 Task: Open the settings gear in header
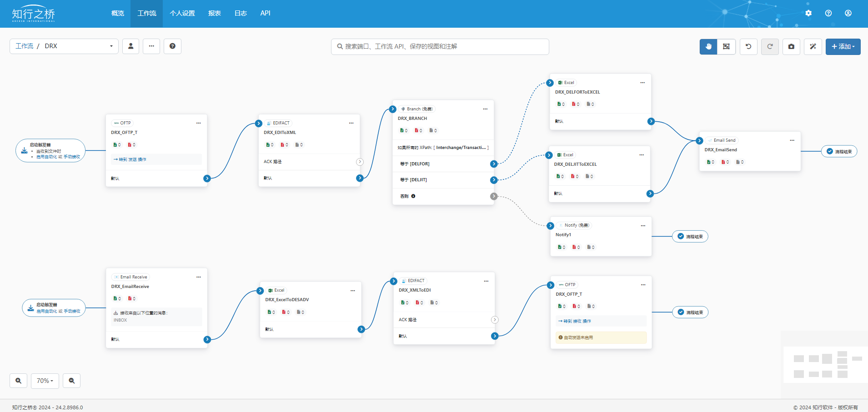808,13
